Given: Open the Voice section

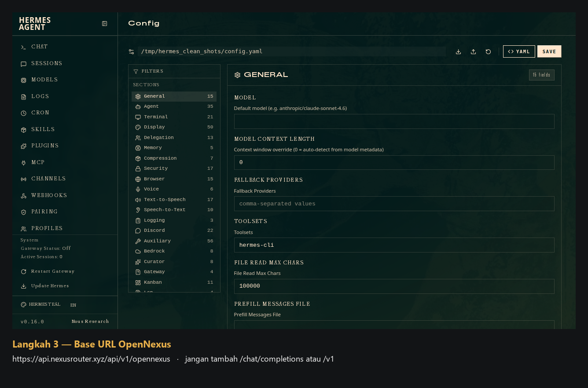Looking at the screenshot, I should pos(174,189).
